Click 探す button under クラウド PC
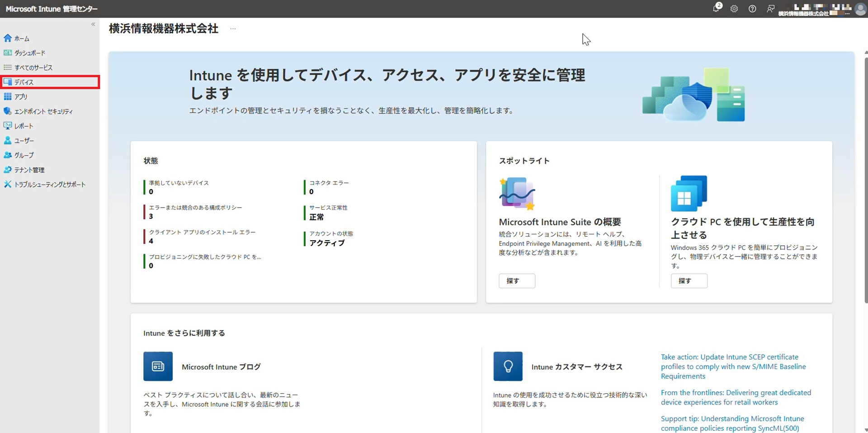The width and height of the screenshot is (868, 433). pyautogui.click(x=689, y=281)
